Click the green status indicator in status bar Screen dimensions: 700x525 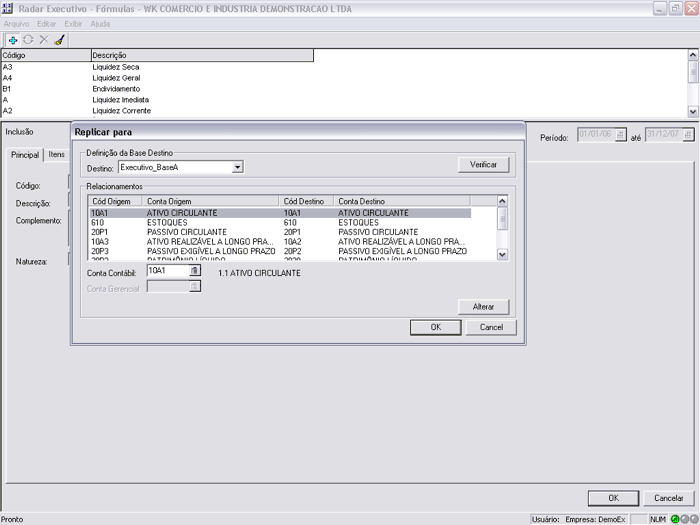(x=675, y=519)
